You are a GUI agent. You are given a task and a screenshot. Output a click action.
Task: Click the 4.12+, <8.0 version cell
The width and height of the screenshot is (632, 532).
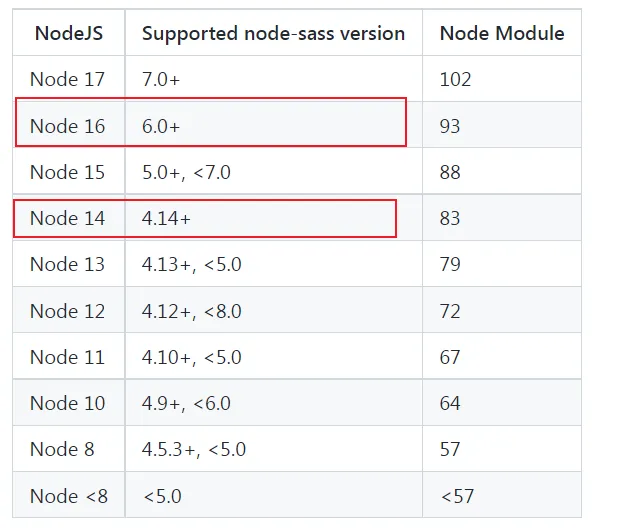[192, 311]
